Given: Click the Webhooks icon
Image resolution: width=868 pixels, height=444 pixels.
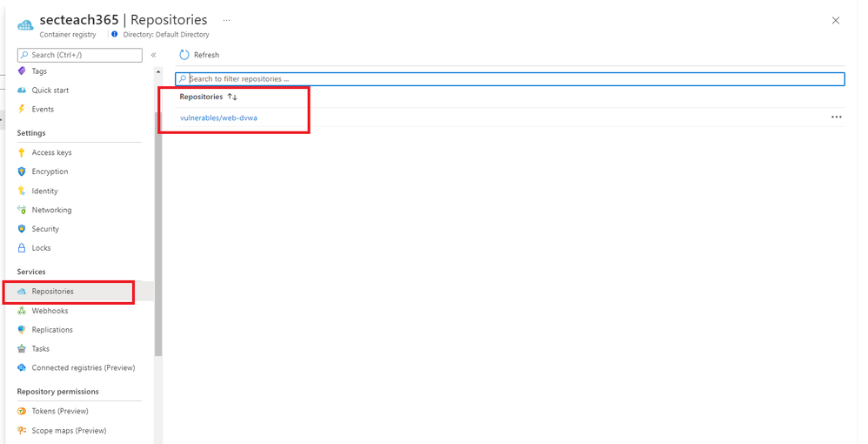Looking at the screenshot, I should (x=22, y=311).
